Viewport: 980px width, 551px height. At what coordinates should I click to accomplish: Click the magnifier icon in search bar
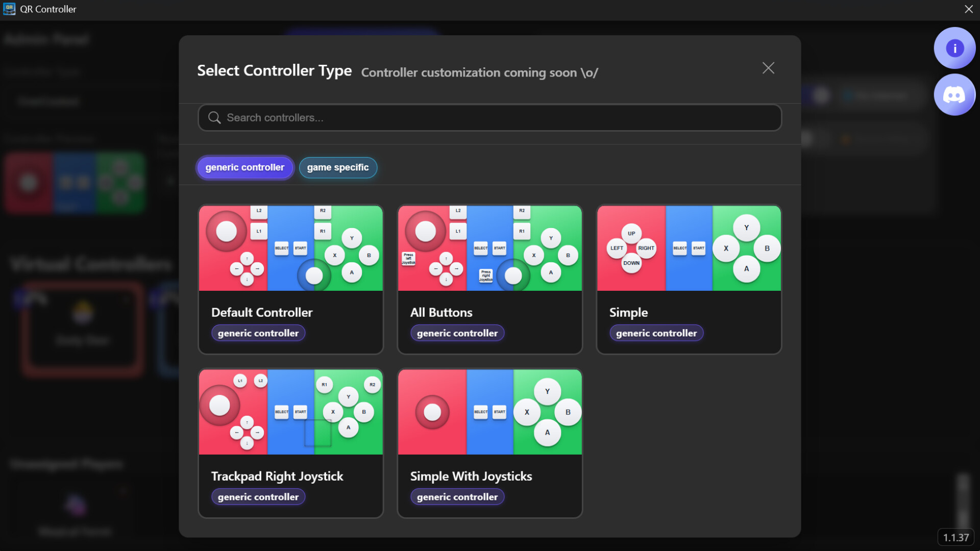(214, 118)
